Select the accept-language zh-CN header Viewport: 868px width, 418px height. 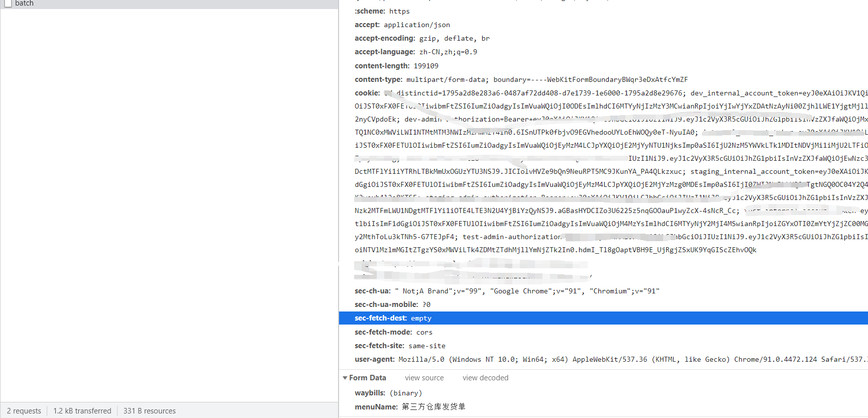(x=416, y=52)
